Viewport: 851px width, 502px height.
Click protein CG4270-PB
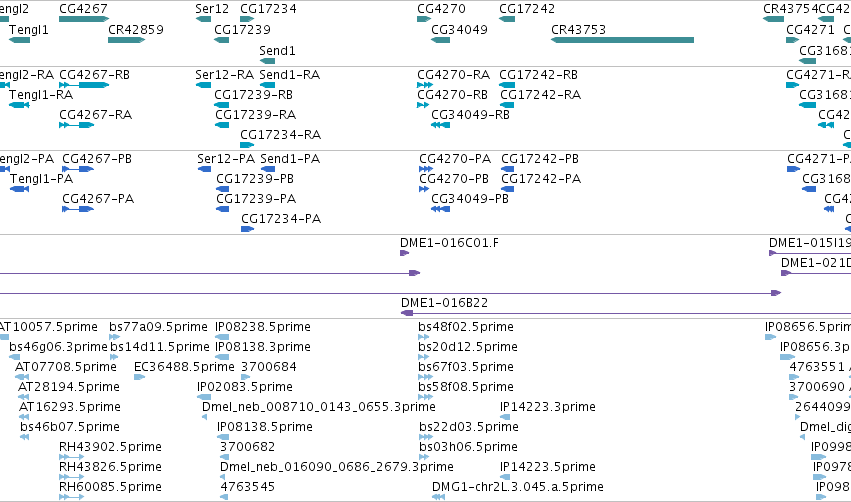pos(454,179)
